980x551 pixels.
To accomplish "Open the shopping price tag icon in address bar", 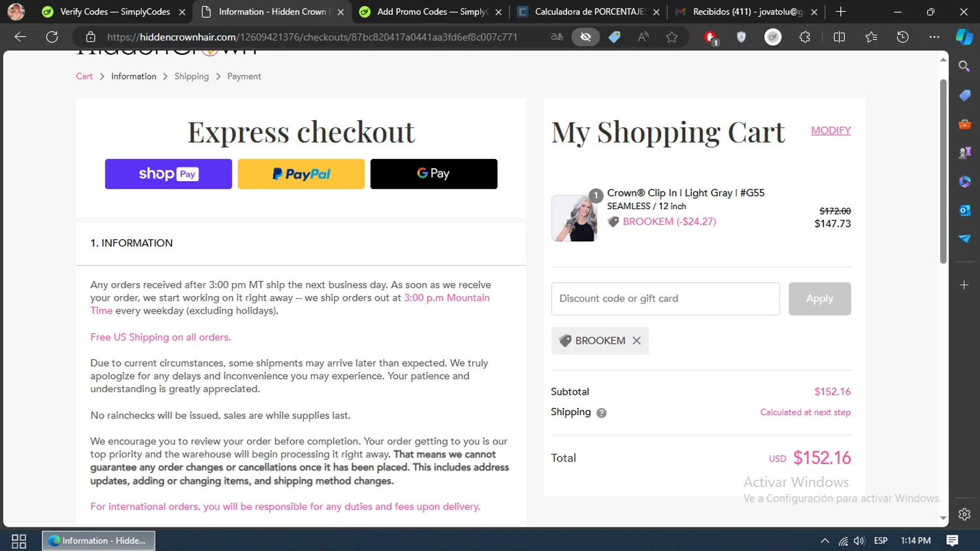I will coord(614,37).
